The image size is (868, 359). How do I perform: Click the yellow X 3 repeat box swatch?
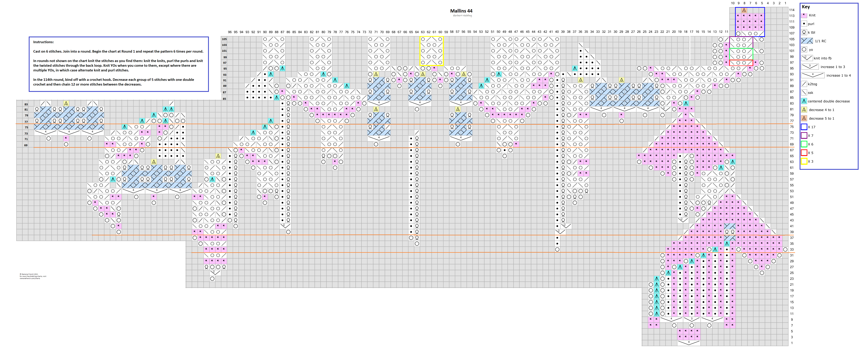804,161
